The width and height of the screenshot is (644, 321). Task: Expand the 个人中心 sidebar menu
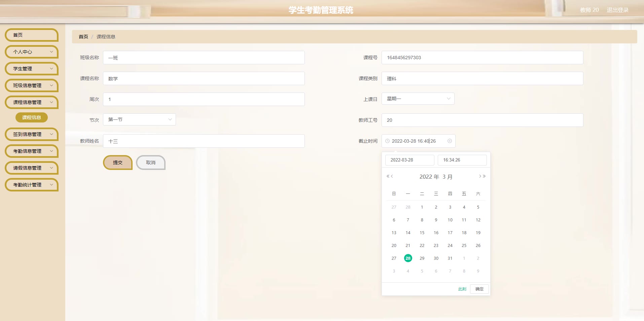click(x=32, y=52)
